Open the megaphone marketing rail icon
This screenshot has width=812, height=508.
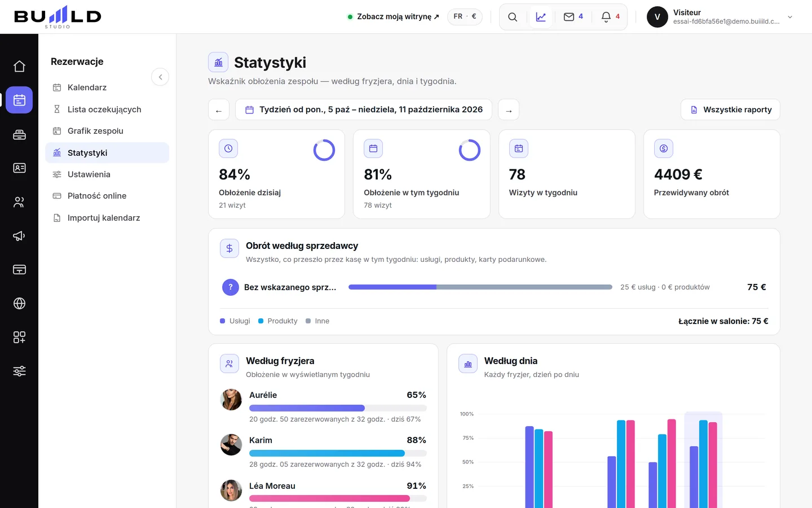coord(19,236)
